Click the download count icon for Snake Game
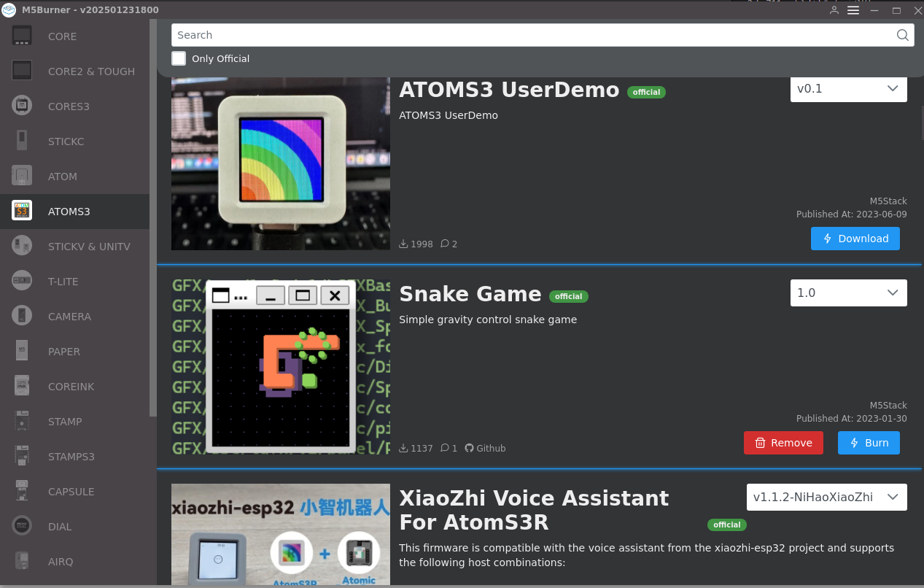The height and width of the screenshot is (588, 924). 403,448
